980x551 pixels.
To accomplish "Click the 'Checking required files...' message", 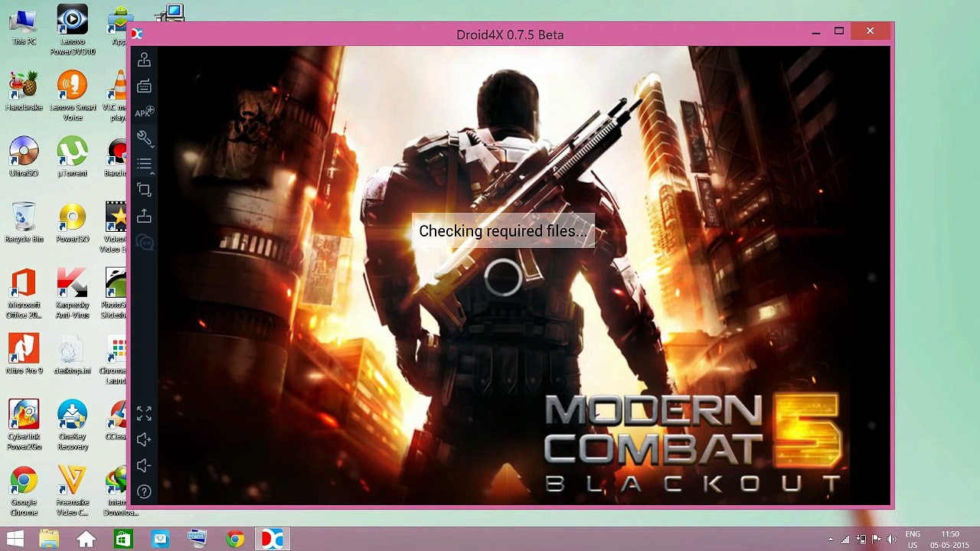I will tap(502, 231).
